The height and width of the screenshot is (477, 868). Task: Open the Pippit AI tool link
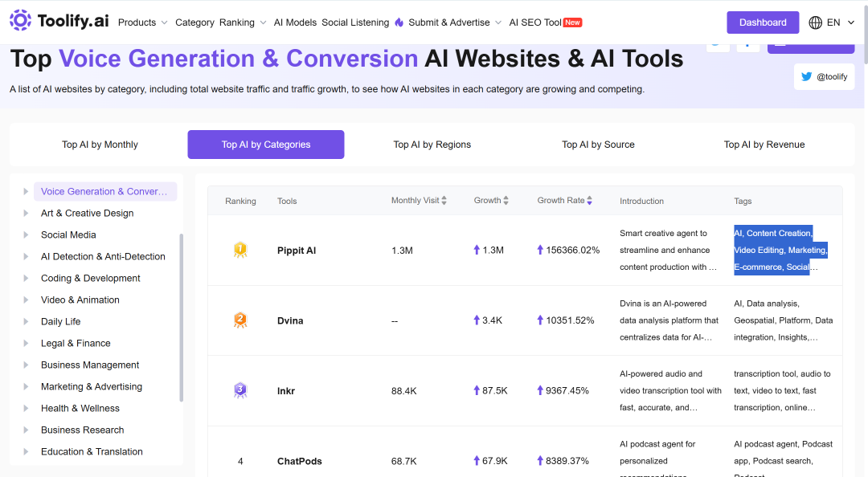click(x=296, y=250)
